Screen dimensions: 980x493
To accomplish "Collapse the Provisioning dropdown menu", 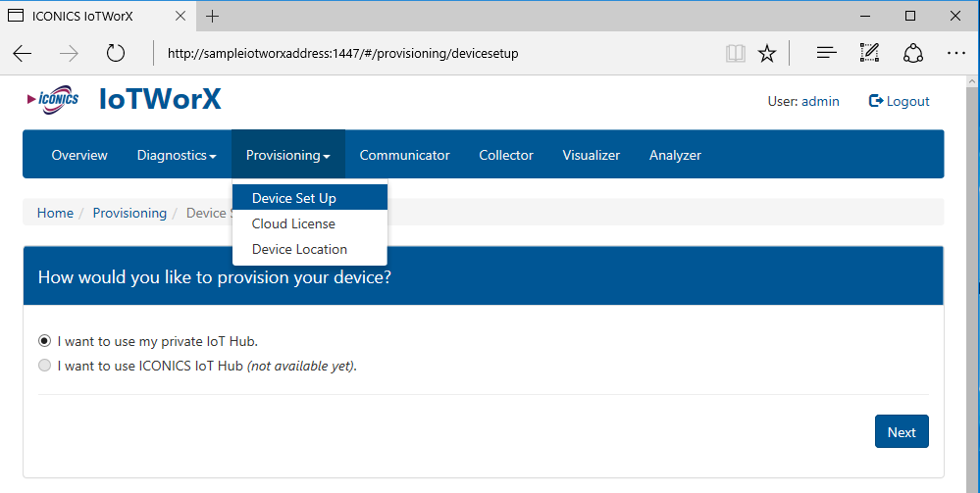I will click(287, 155).
